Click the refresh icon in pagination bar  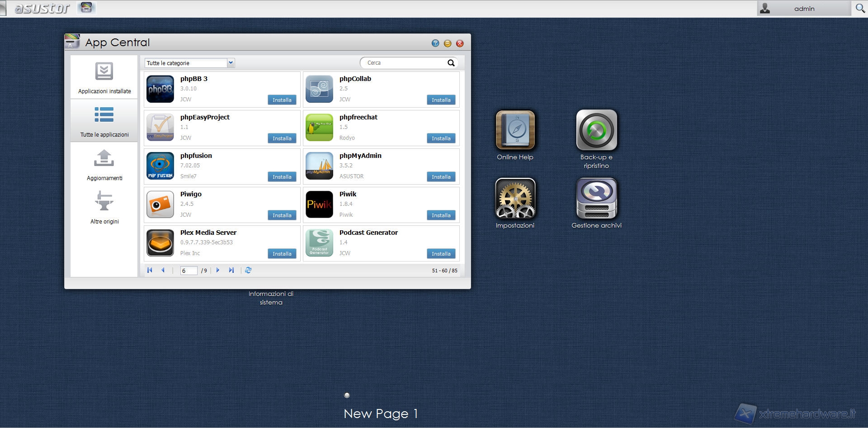click(248, 270)
